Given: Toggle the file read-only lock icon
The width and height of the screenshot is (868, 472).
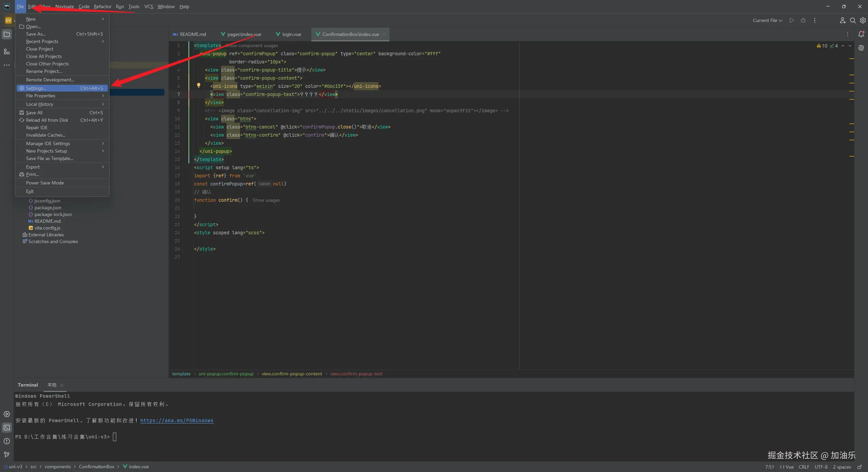Looking at the screenshot, I should 860,467.
